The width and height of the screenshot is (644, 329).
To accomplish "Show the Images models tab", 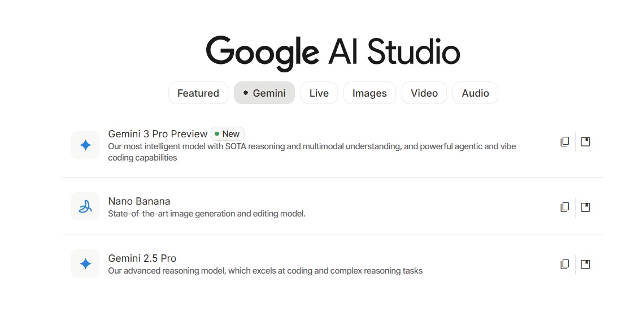I will pos(369,93).
